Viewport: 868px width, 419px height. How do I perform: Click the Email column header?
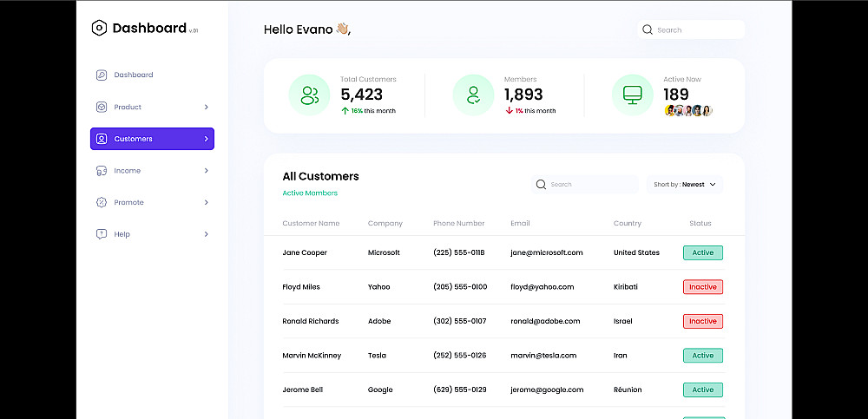click(x=520, y=224)
